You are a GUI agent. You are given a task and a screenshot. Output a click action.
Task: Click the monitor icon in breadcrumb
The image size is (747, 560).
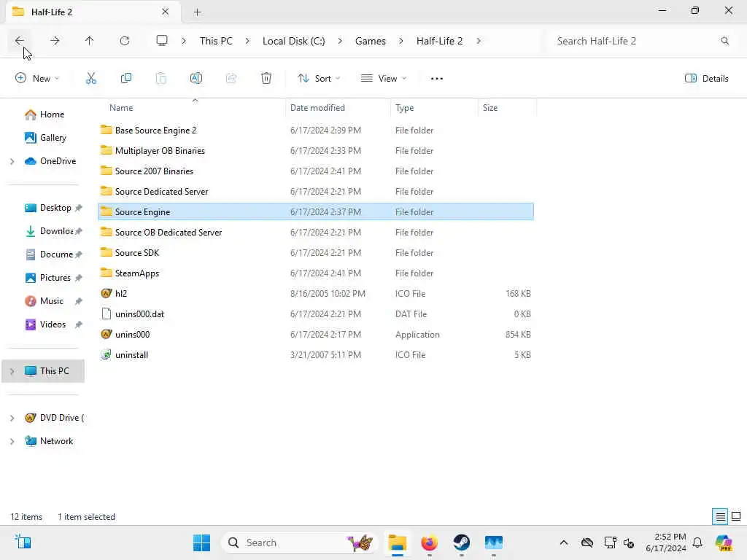(x=162, y=41)
